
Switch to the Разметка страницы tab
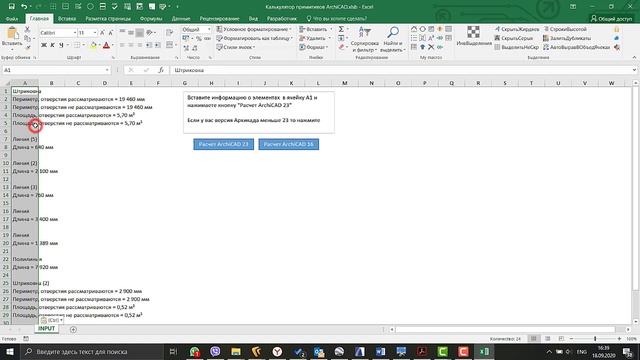pyautogui.click(x=108, y=18)
